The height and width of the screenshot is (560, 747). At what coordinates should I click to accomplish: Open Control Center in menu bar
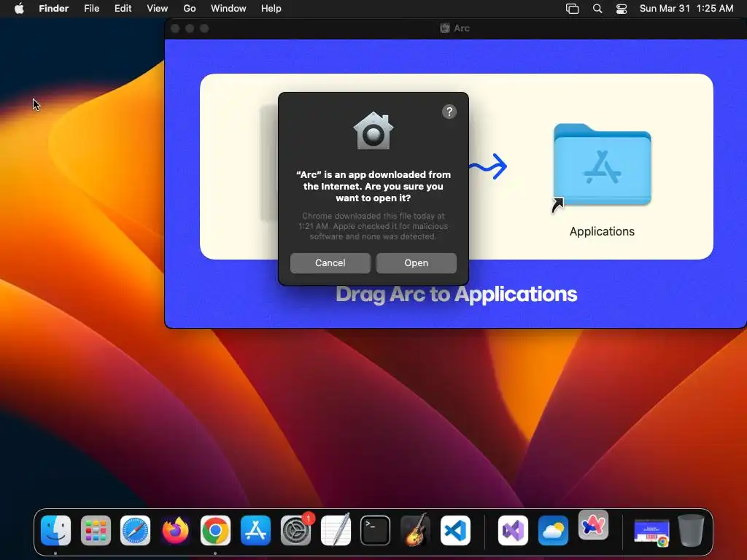(622, 9)
